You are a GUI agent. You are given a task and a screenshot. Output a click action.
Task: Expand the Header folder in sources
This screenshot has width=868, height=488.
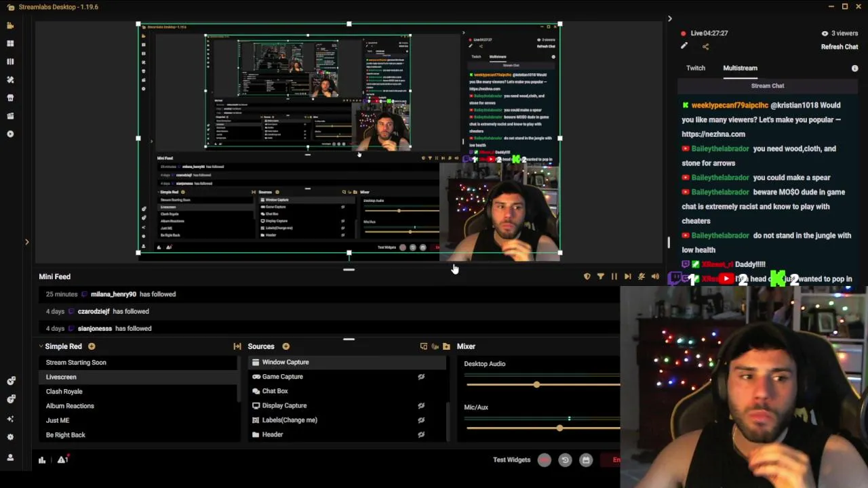(256, 434)
